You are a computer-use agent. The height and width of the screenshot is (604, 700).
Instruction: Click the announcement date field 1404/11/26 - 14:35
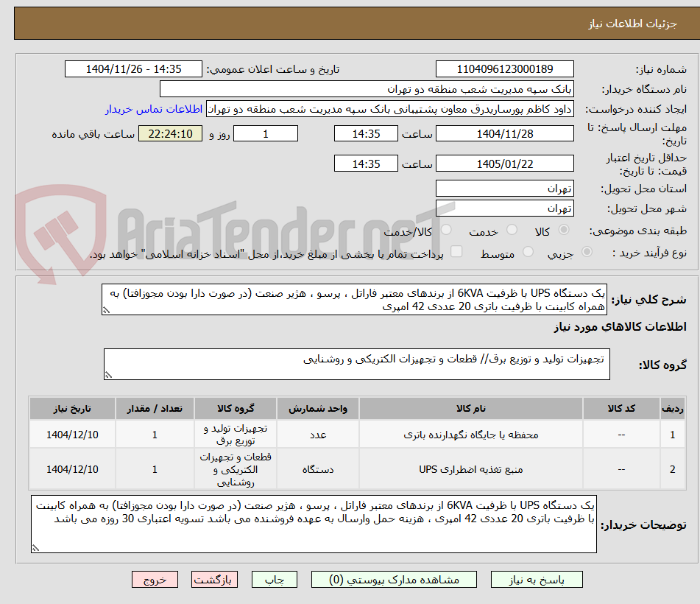[133, 69]
